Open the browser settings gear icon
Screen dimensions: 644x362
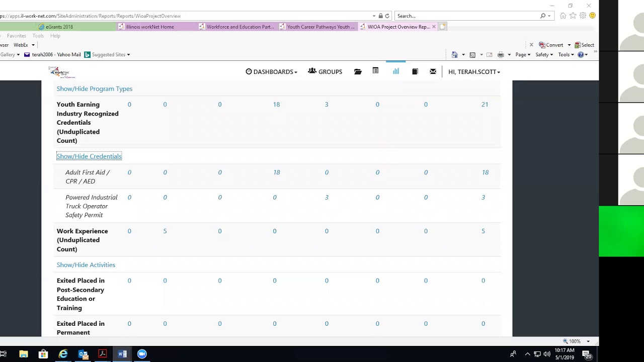(583, 16)
